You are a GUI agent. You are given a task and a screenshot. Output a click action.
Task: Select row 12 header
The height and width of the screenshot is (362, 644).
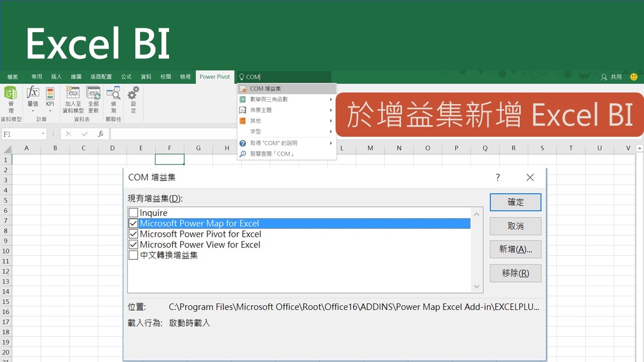6,271
